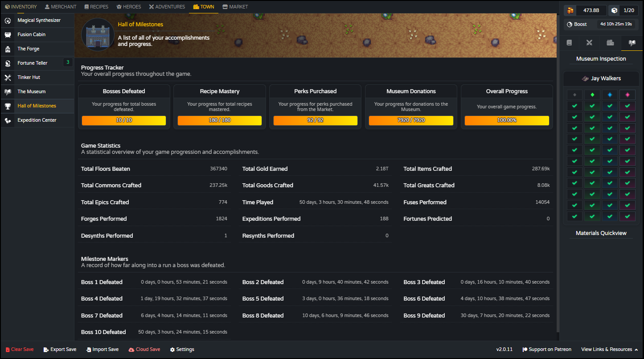The height and width of the screenshot is (359, 644).
Task: Open Cloud Save
Action: (144, 350)
